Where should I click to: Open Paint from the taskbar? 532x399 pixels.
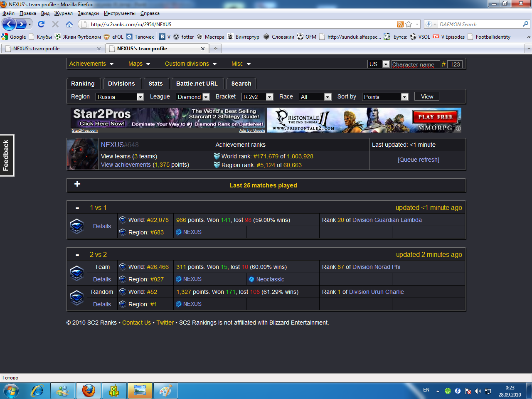(x=165, y=391)
